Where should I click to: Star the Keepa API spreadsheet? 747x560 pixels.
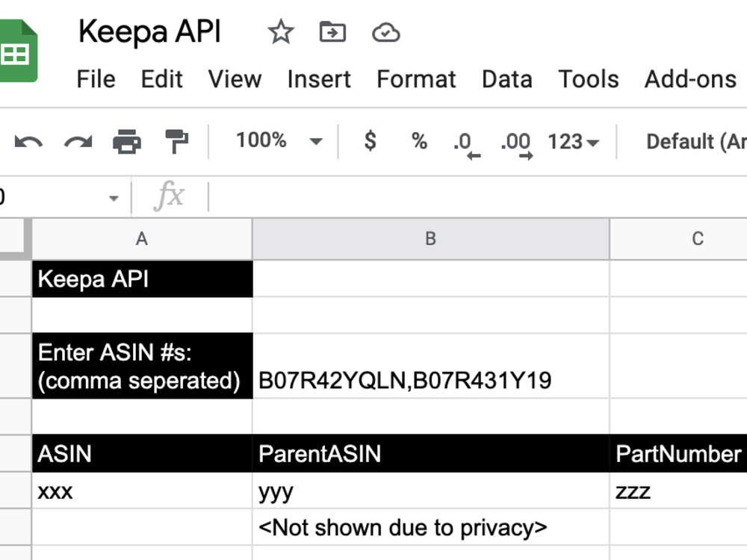pyautogui.click(x=280, y=32)
